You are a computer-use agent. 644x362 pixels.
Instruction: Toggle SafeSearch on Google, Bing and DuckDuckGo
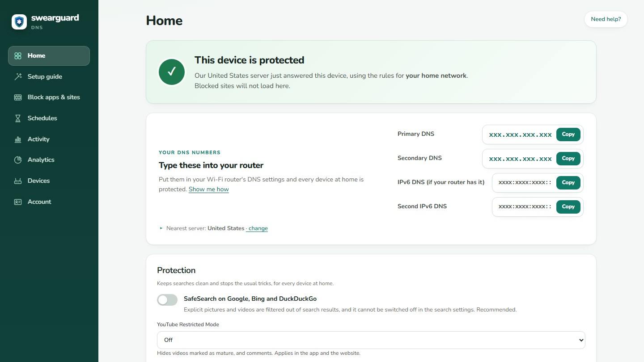coord(167,300)
